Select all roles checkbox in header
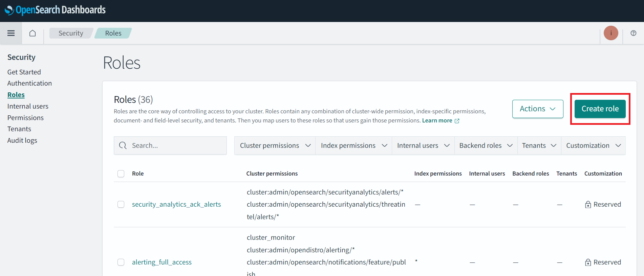Screen dimensions: 644x276 coord(121,174)
